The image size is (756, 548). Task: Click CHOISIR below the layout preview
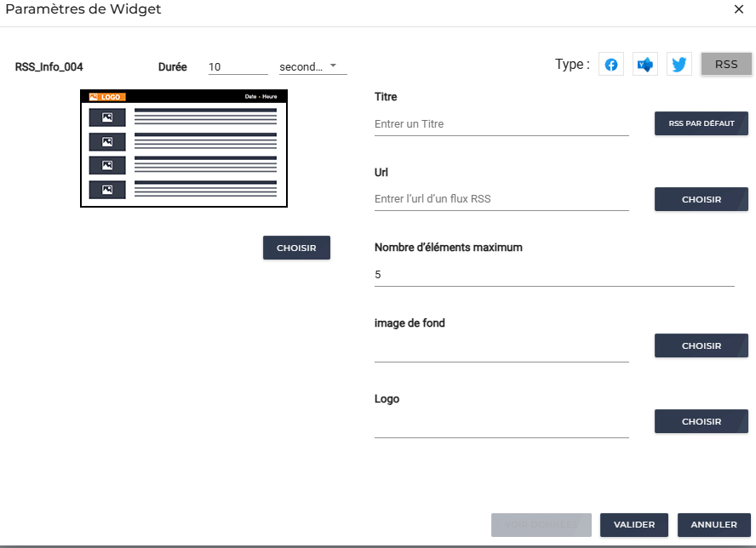(x=296, y=248)
